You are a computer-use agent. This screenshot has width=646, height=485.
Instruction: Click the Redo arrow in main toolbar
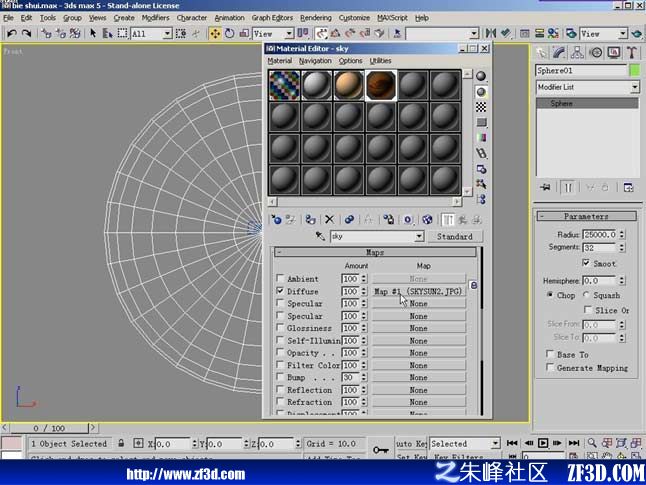26,33
